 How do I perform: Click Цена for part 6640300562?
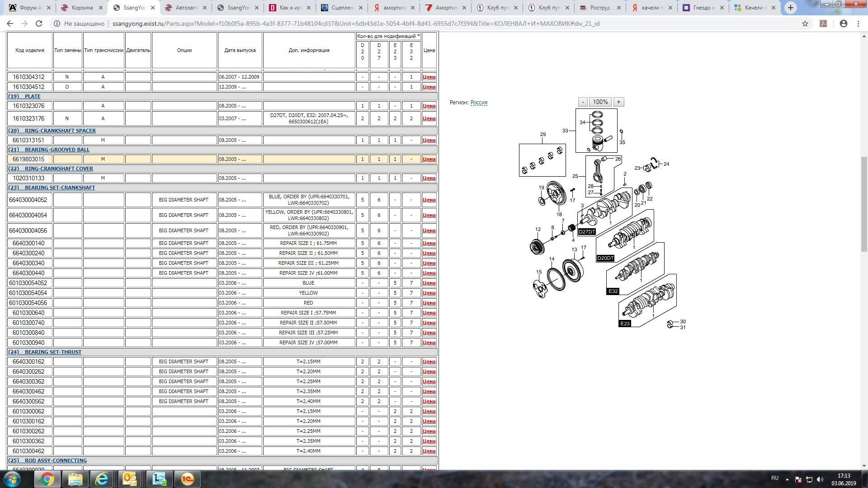point(429,402)
